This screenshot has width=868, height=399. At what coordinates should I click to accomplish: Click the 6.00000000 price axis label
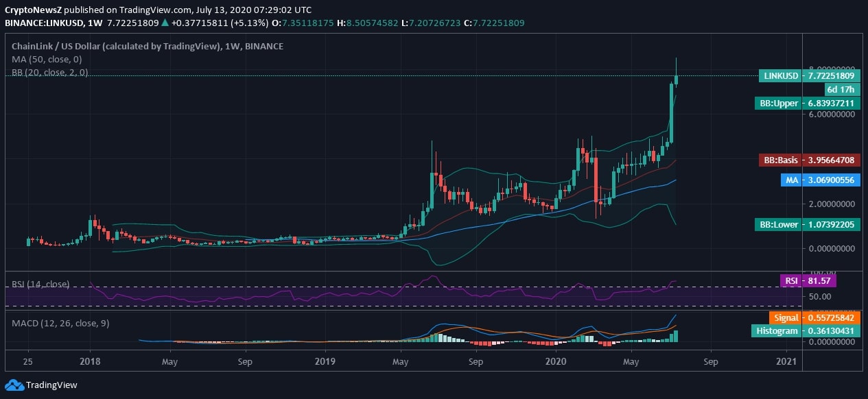point(832,114)
